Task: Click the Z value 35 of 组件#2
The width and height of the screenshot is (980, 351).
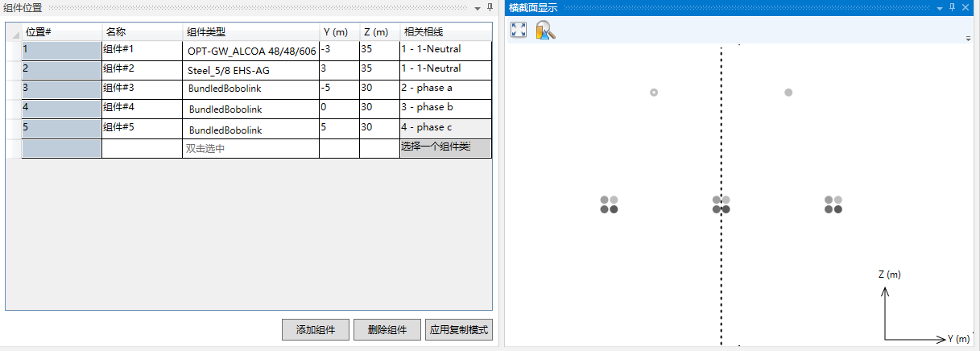Action: pos(380,70)
